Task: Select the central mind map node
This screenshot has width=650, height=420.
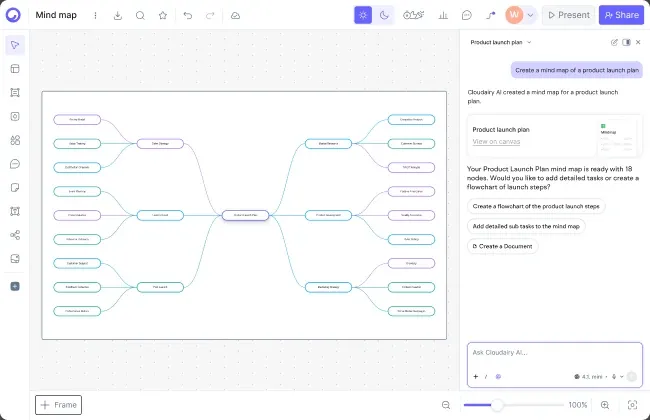Action: [245, 215]
